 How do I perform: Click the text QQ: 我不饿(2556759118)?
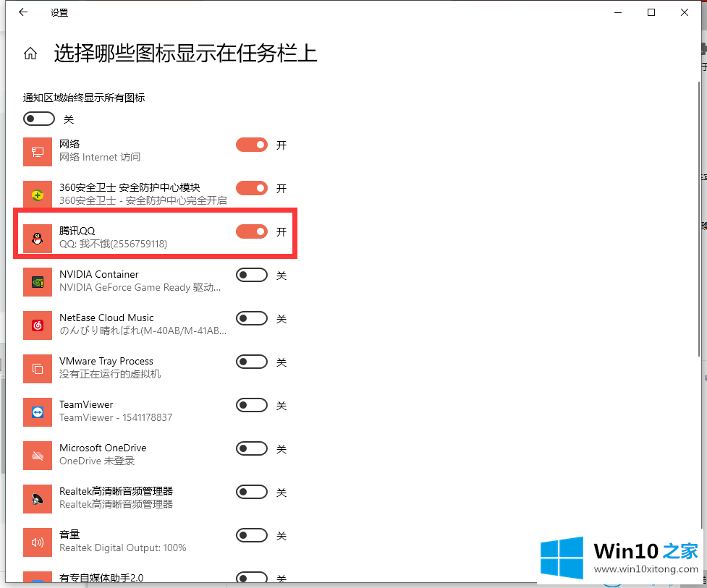tap(113, 244)
